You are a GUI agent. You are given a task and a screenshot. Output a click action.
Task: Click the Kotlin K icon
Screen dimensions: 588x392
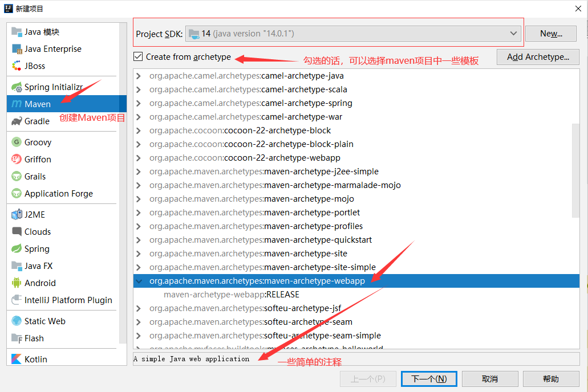pos(17,359)
